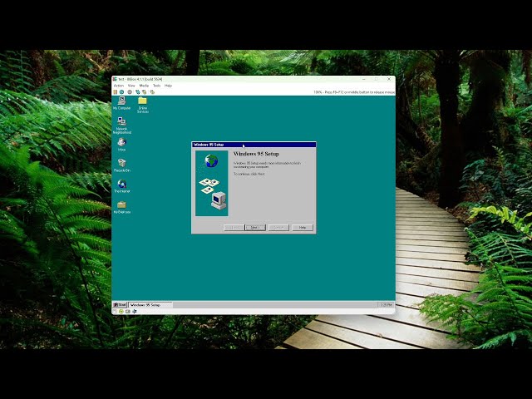532x399 pixels.
Task: Maximize the 86Box window
Action: (x=377, y=79)
